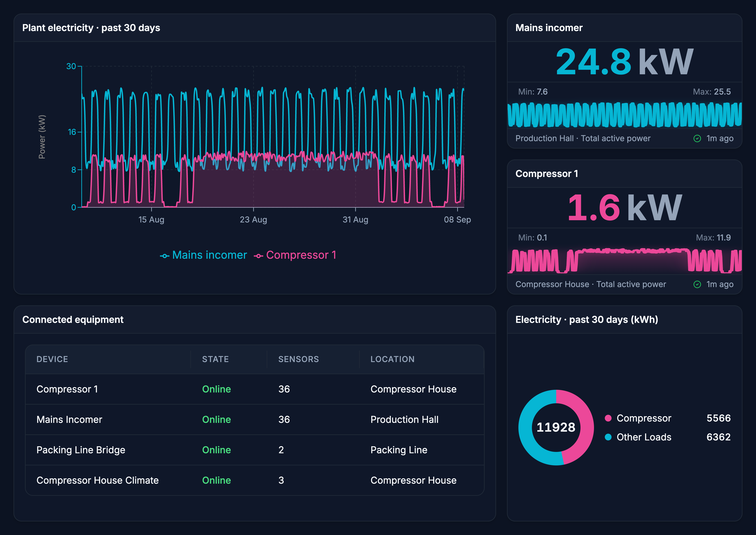The image size is (756, 535).
Task: Click the pink Compressor legend dot
Action: (x=608, y=418)
